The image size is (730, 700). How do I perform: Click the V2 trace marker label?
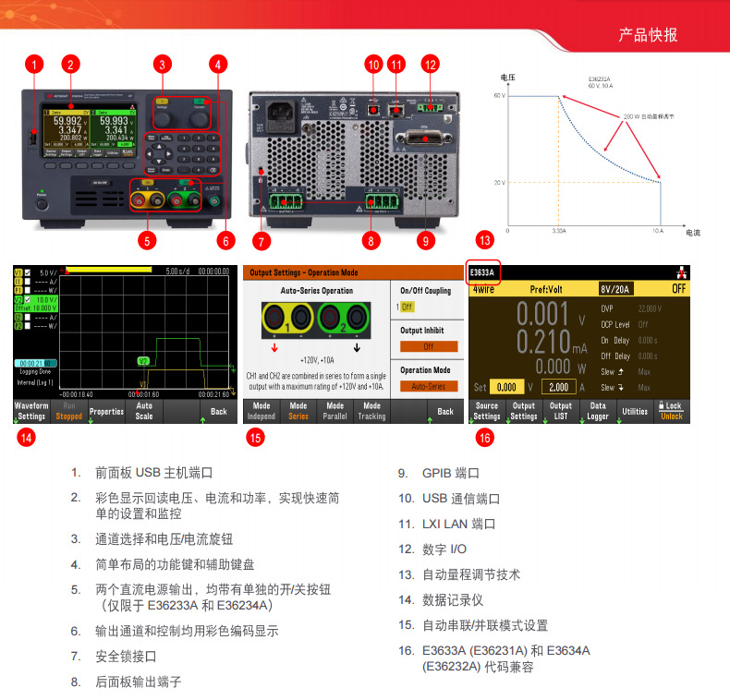click(x=143, y=361)
